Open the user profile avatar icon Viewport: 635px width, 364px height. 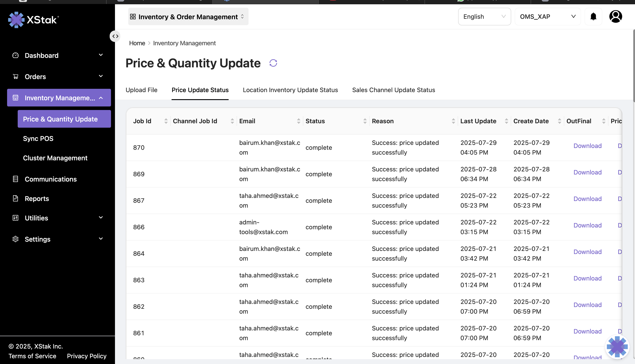[616, 17]
